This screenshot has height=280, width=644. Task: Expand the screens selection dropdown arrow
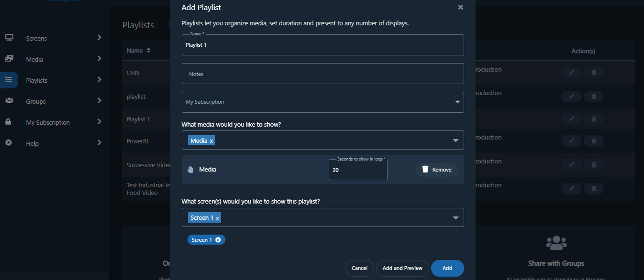[x=456, y=218]
